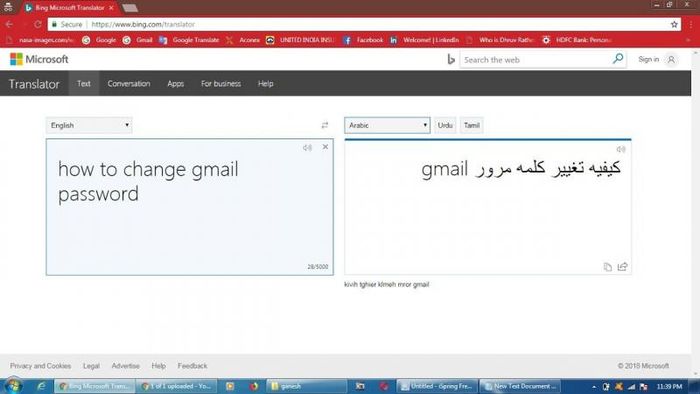The height and width of the screenshot is (394, 700).
Task: Open the Windows Start menu
Action: pos(12,386)
